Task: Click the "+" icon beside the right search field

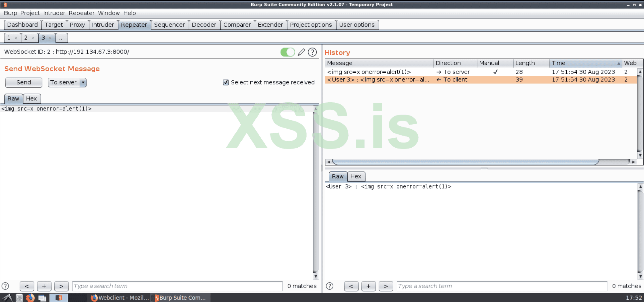Action: click(368, 286)
